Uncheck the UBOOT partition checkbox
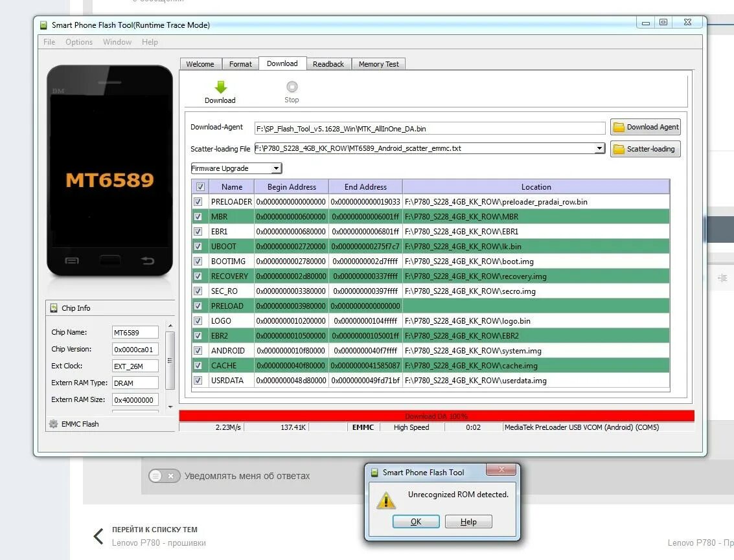 198,247
